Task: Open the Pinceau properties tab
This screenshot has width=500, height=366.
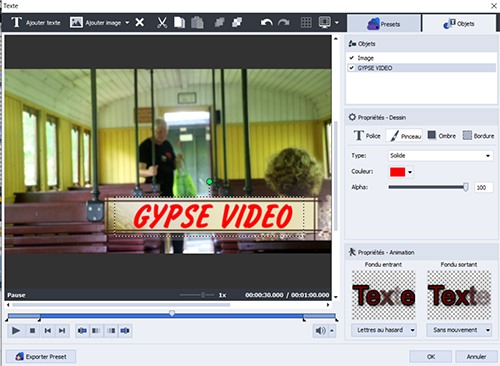Action: pos(405,136)
